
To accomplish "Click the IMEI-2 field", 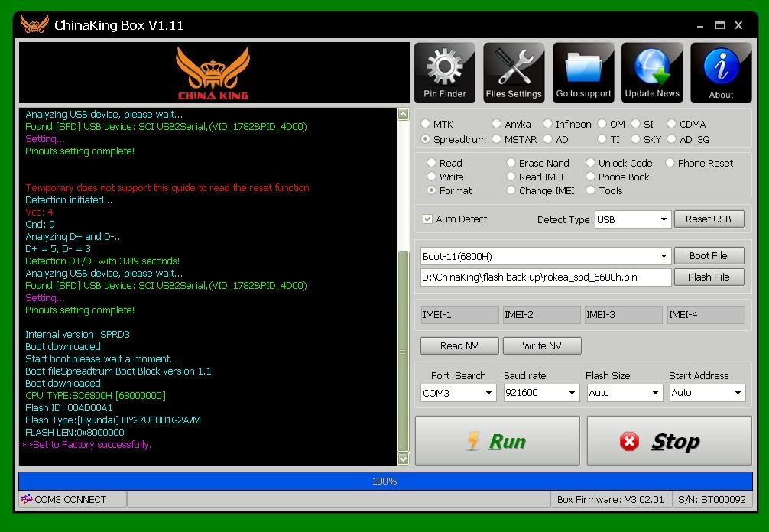I will pyautogui.click(x=541, y=314).
